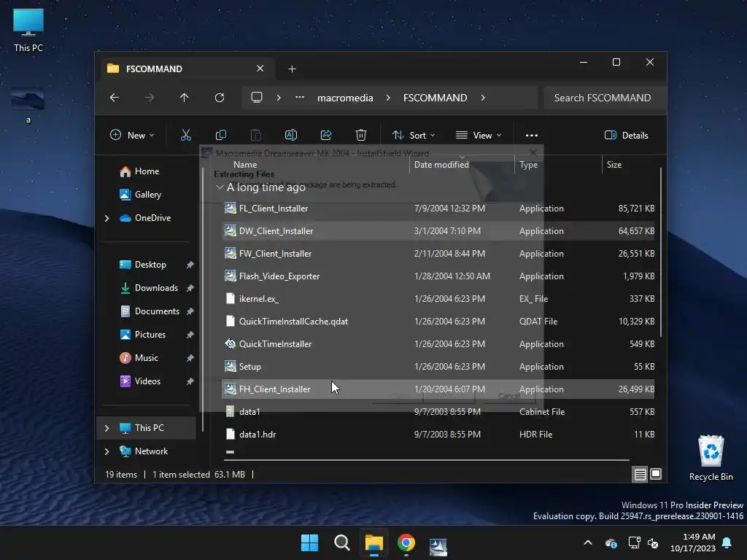Select QuickTimeInstaller application
747x560 pixels.
438,344
